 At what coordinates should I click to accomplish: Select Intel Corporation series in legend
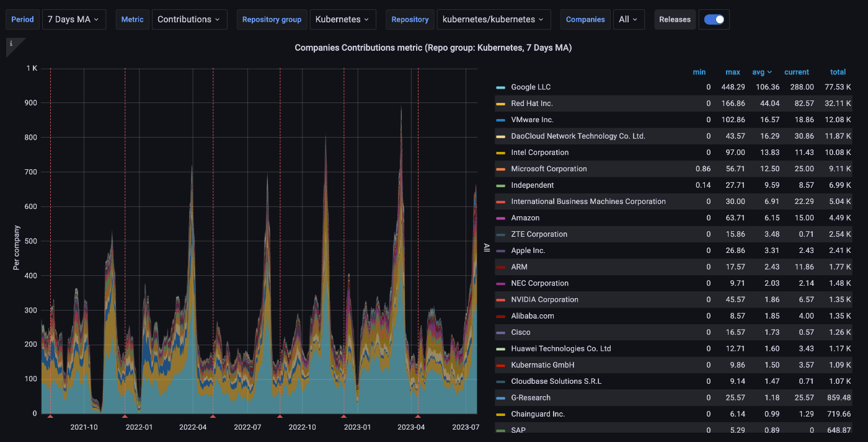point(539,152)
